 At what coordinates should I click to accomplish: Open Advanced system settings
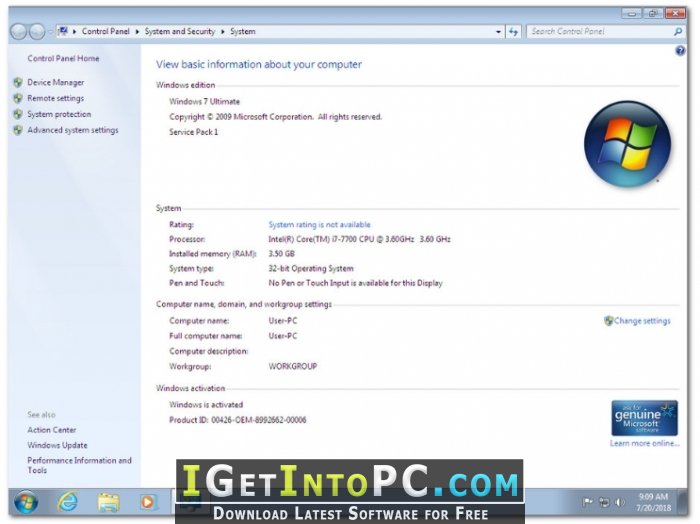[x=73, y=130]
